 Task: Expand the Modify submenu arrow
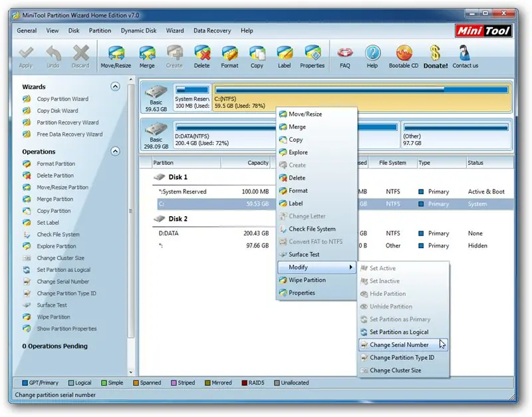[351, 267]
